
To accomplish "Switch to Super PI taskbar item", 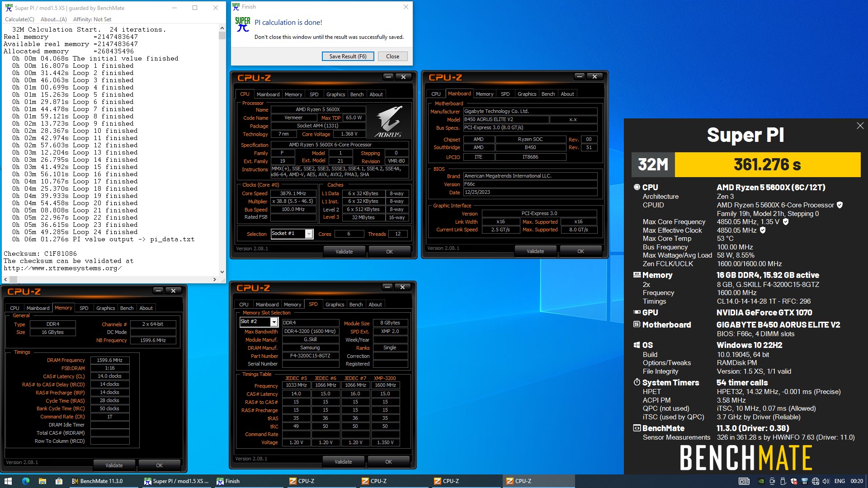I will pos(176,481).
